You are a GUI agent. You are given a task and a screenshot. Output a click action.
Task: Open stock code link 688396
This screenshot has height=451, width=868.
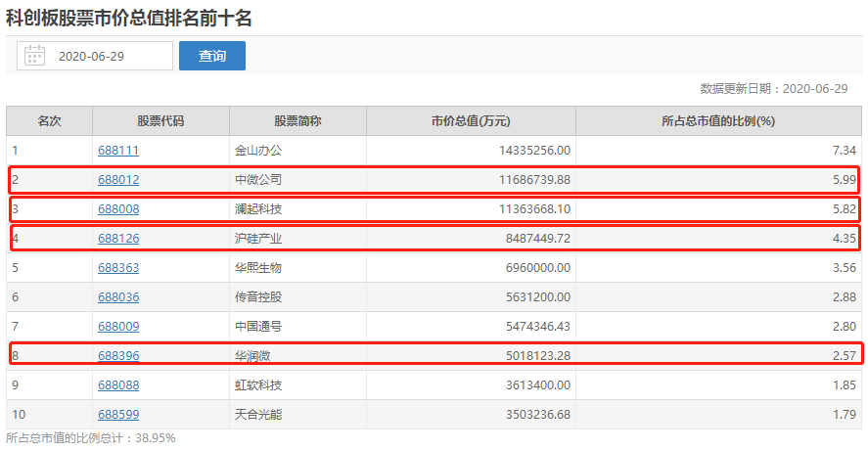point(118,356)
